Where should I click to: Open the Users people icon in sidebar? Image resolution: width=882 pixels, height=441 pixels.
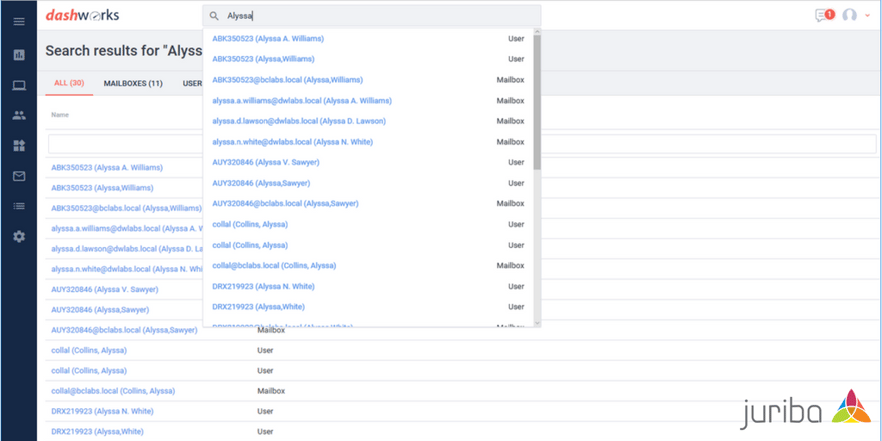[x=19, y=116]
